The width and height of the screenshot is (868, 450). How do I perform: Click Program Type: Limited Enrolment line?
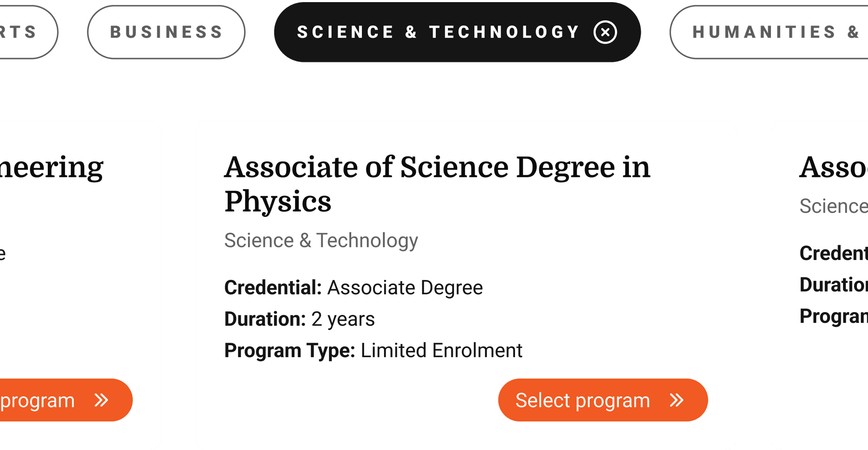pyautogui.click(x=373, y=351)
